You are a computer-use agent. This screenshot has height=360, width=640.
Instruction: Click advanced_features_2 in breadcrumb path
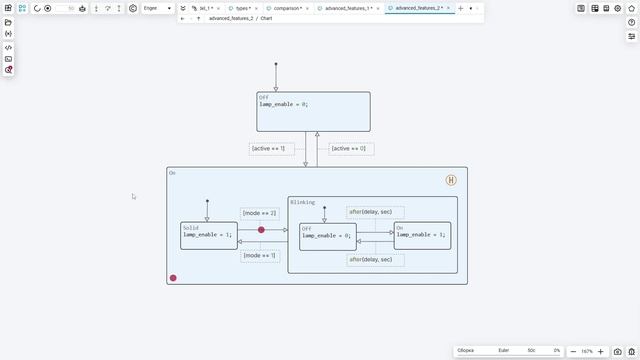[x=231, y=18]
